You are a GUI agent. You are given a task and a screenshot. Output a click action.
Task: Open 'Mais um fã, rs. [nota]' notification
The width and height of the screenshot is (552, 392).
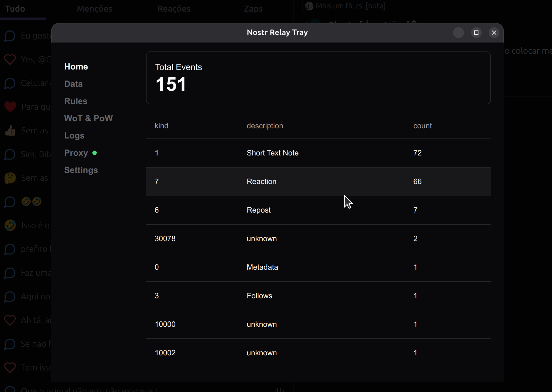point(350,6)
